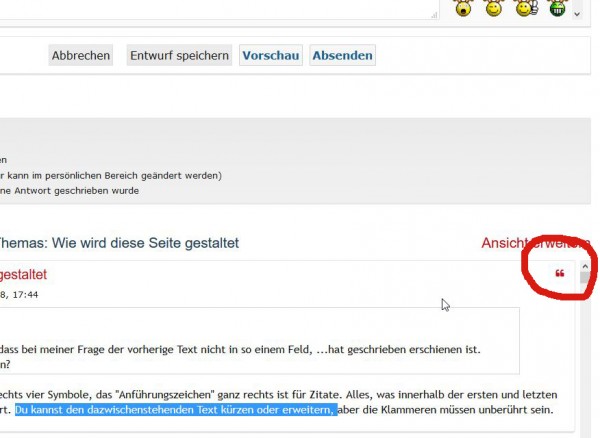Click the Abbrechen button

(81, 55)
